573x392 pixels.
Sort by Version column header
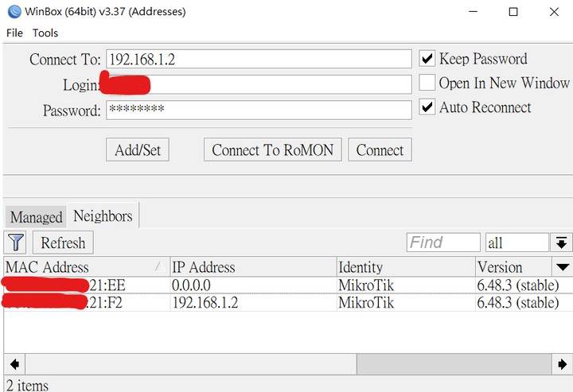[514, 267]
